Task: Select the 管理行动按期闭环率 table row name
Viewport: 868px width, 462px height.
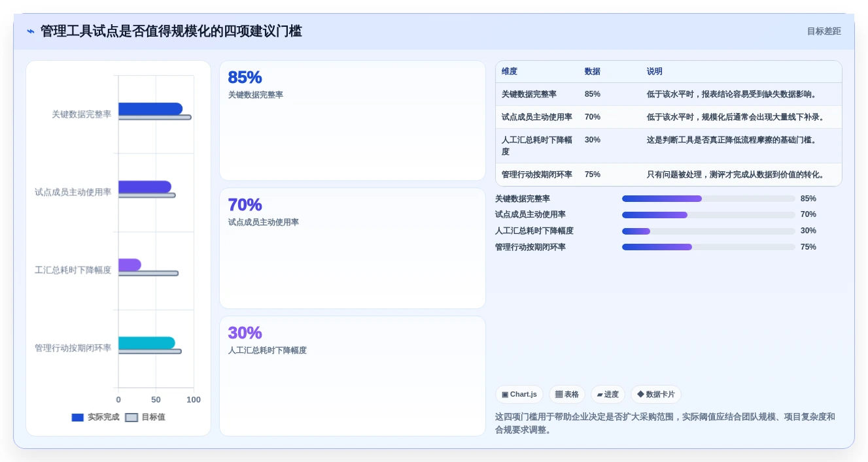Action: click(x=537, y=174)
